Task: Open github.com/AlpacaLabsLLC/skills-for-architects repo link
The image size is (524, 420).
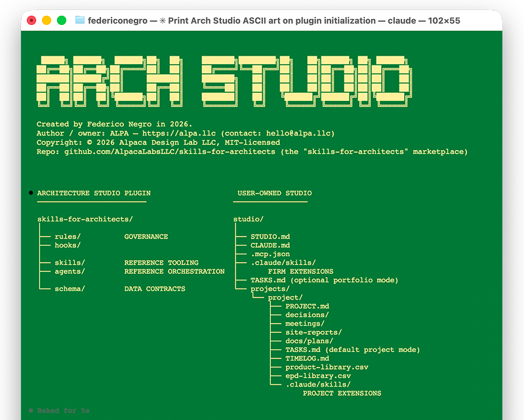Action: 169,151
